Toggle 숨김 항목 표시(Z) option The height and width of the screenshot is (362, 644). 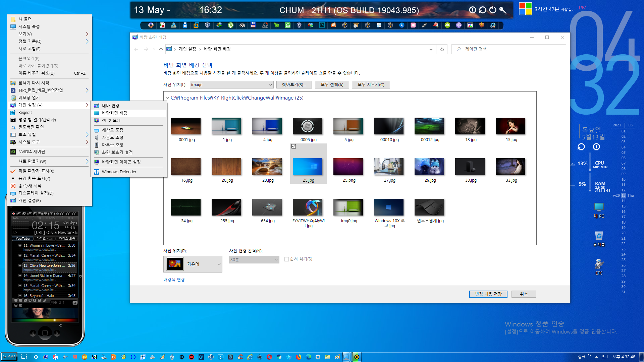49,178
